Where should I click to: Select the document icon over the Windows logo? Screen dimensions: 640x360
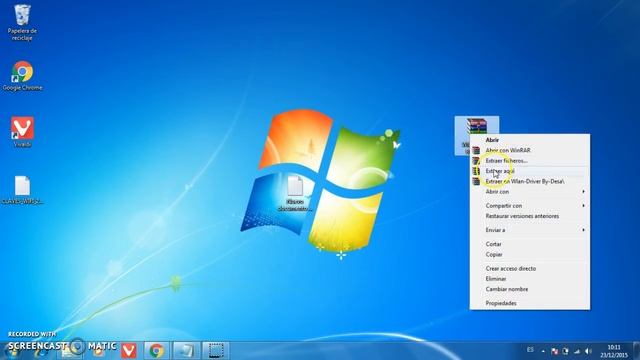[x=295, y=193]
